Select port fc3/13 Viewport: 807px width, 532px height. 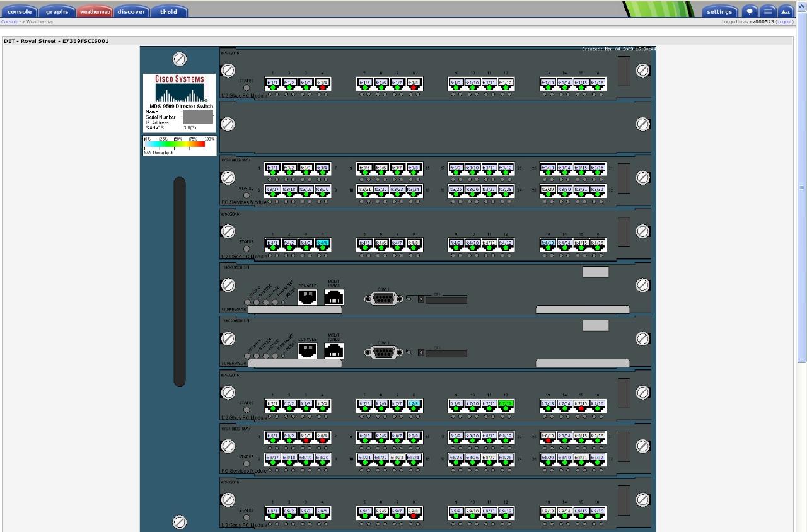[548, 169]
